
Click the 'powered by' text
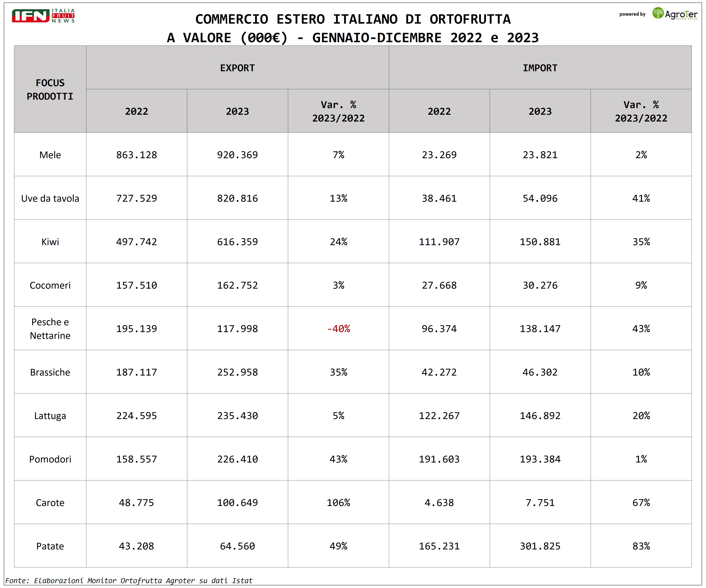pyautogui.click(x=632, y=14)
